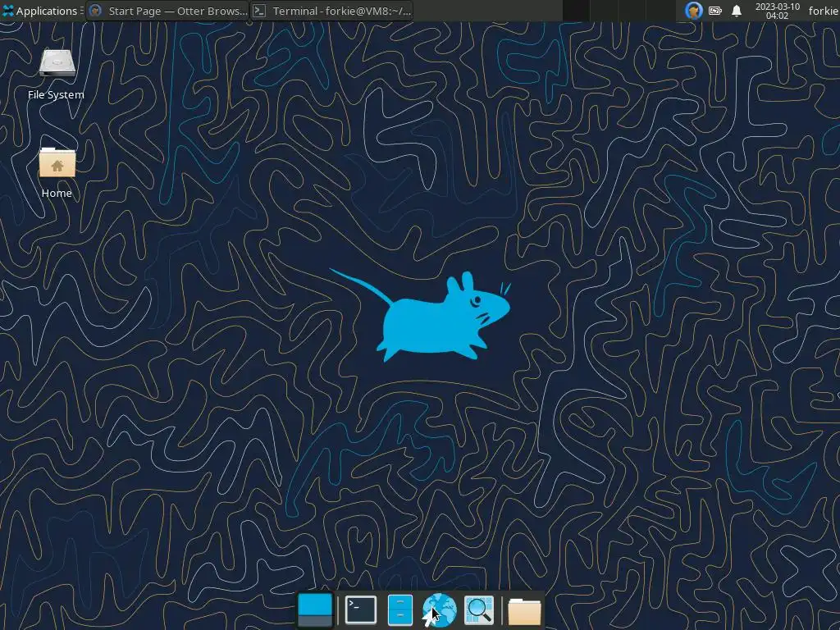Open the File Manager cabinet dock icon

[399, 609]
